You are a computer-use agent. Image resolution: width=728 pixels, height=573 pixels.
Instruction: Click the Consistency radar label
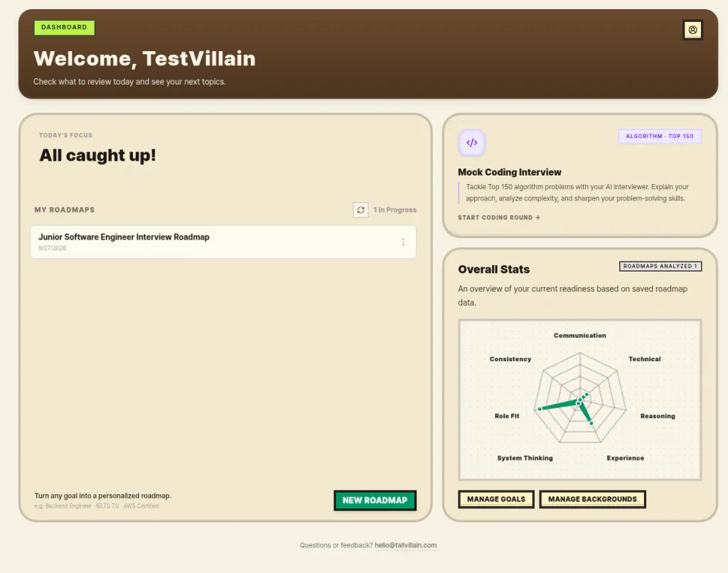(510, 359)
